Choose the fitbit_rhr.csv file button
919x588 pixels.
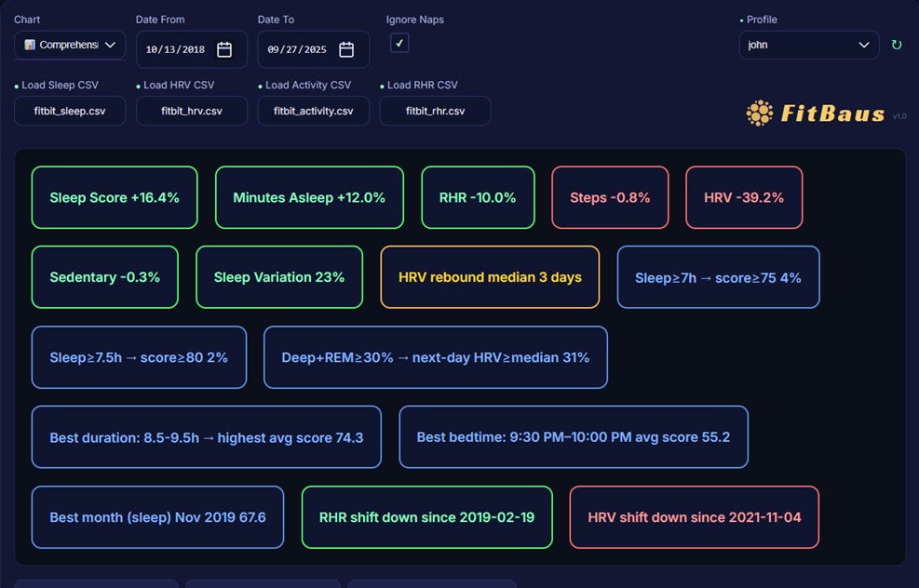pos(435,111)
